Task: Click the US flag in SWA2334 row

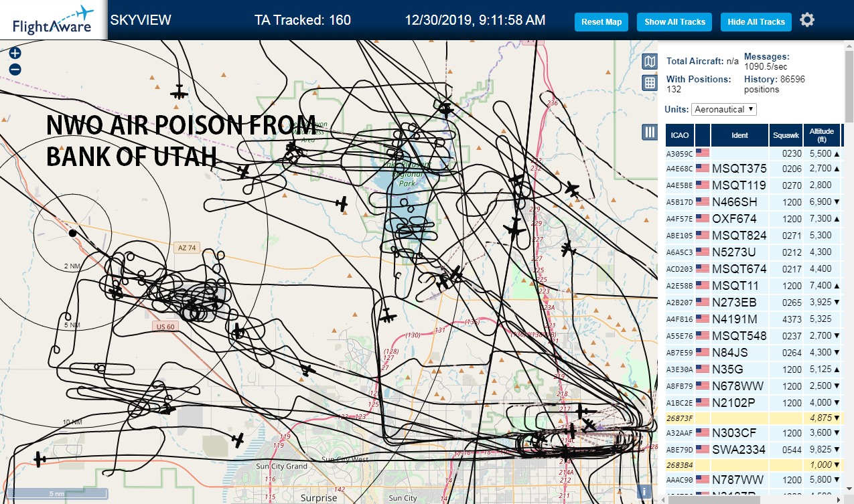Action: click(703, 450)
